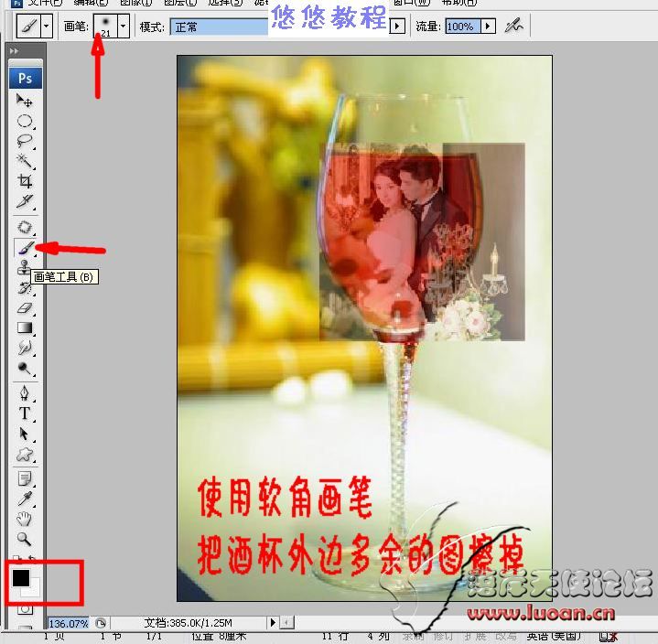658x644 pixels.
Task: Select the Slice tool
Action: click(25, 202)
